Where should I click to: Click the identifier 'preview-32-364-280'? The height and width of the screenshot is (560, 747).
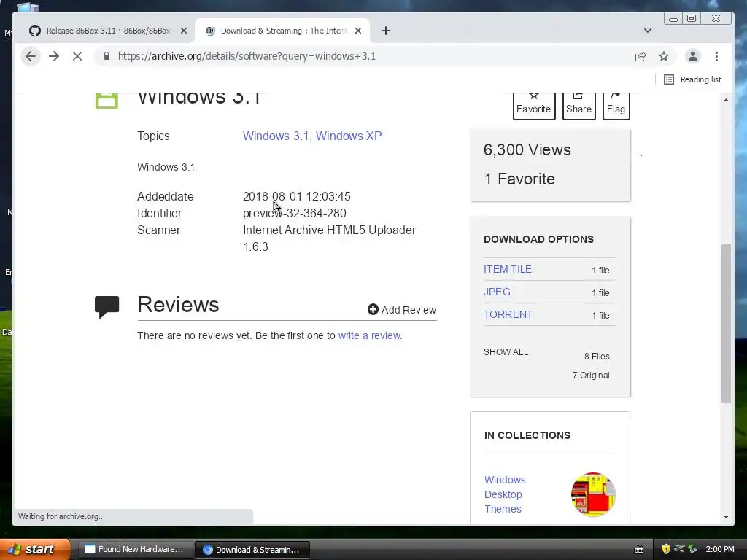(295, 214)
